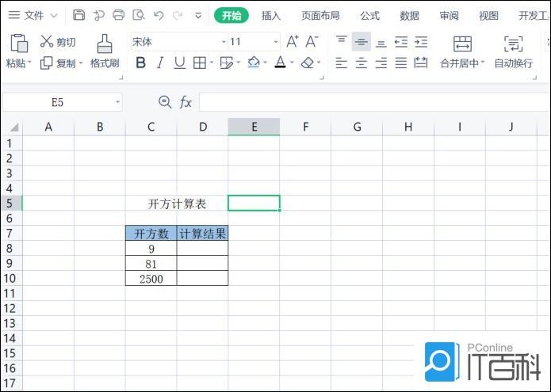551x392 pixels.
Task: Select column E header
Action: click(254, 127)
